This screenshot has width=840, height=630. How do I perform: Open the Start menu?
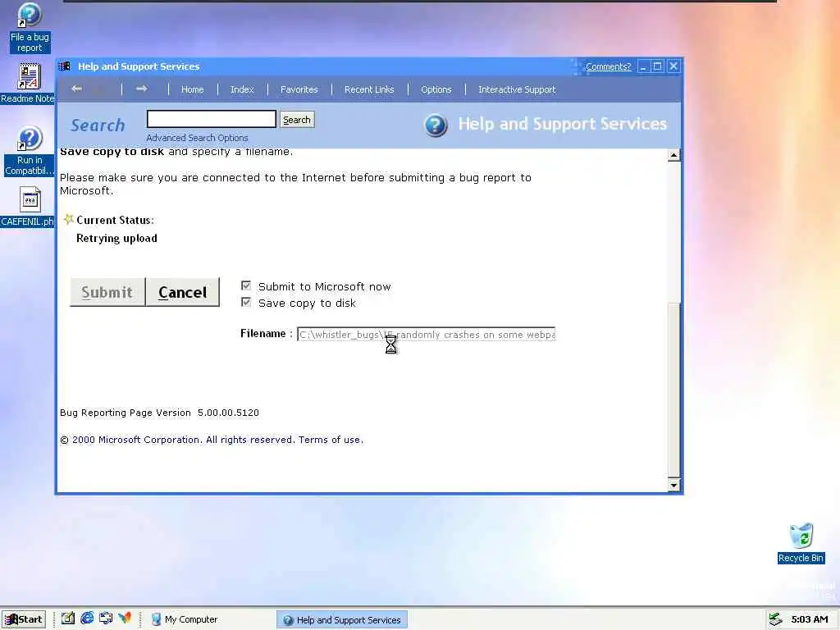(24, 619)
